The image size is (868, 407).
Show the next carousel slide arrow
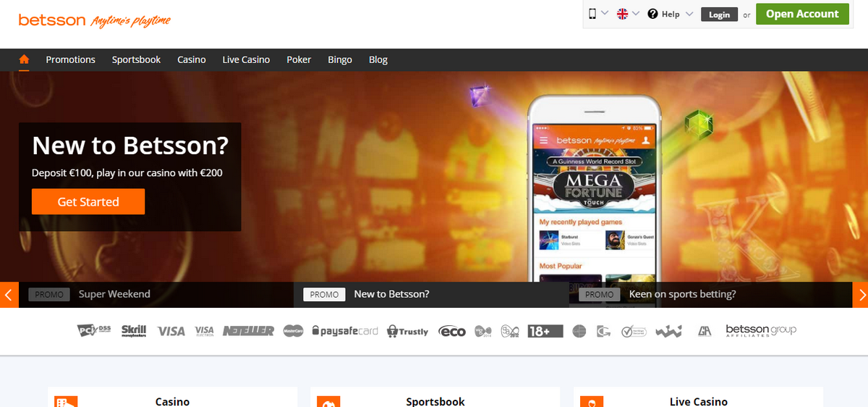(x=859, y=295)
